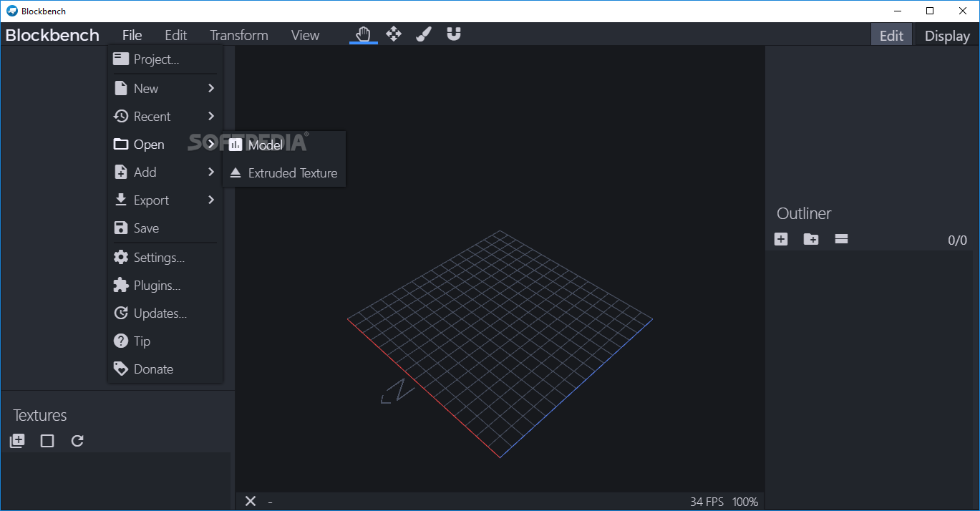This screenshot has height=511, width=980.
Task: Click the grid in the 3D viewport
Action: [500, 344]
